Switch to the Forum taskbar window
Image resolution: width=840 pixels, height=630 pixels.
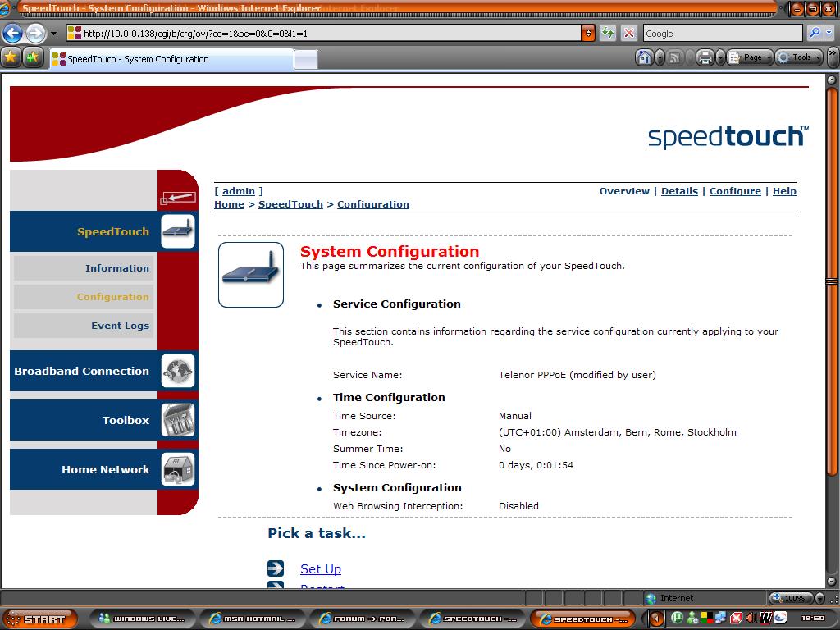[362, 619]
